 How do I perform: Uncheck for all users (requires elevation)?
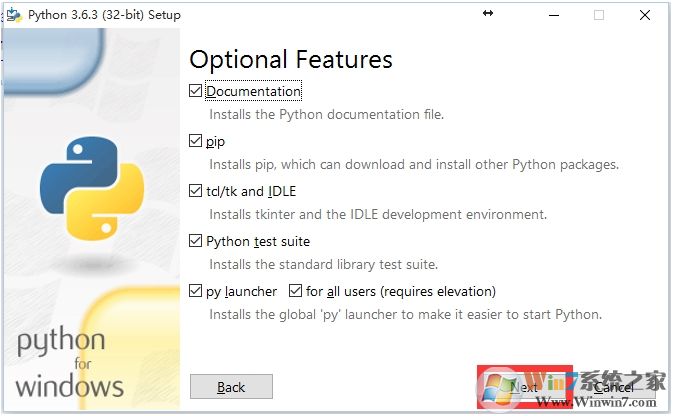point(295,291)
